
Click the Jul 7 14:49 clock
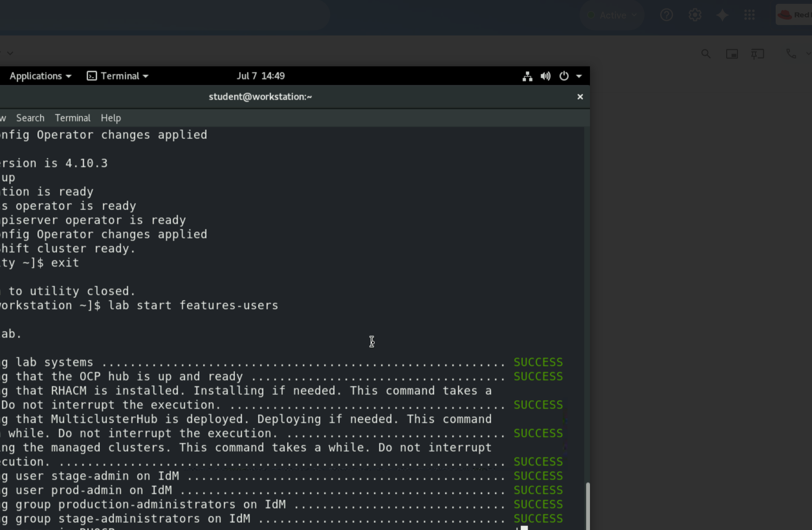(260, 76)
